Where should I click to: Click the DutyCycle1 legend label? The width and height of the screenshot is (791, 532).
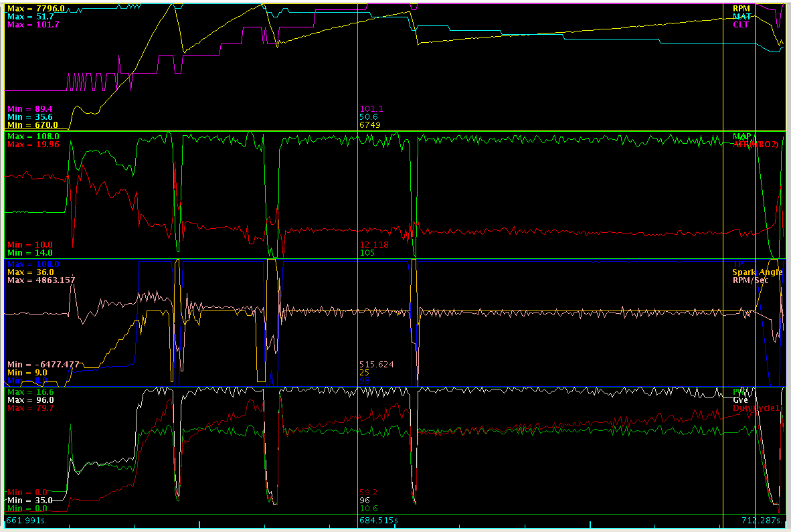click(x=757, y=408)
